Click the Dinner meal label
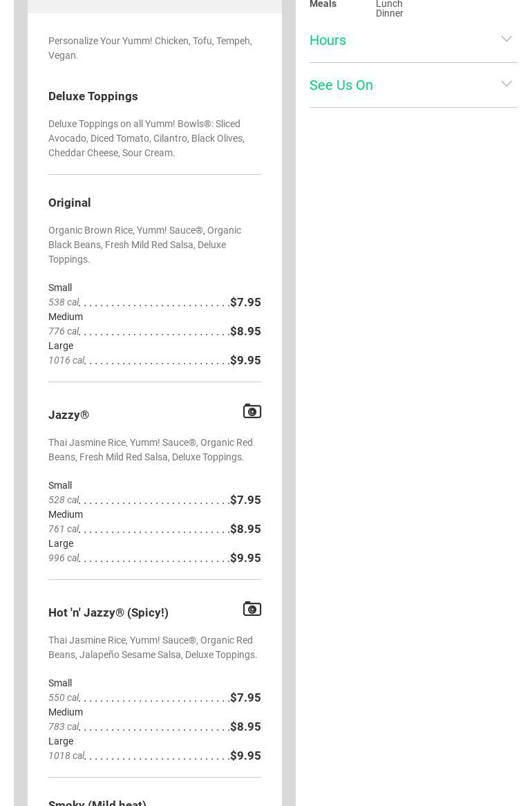The width and height of the screenshot is (532, 806). (x=390, y=13)
